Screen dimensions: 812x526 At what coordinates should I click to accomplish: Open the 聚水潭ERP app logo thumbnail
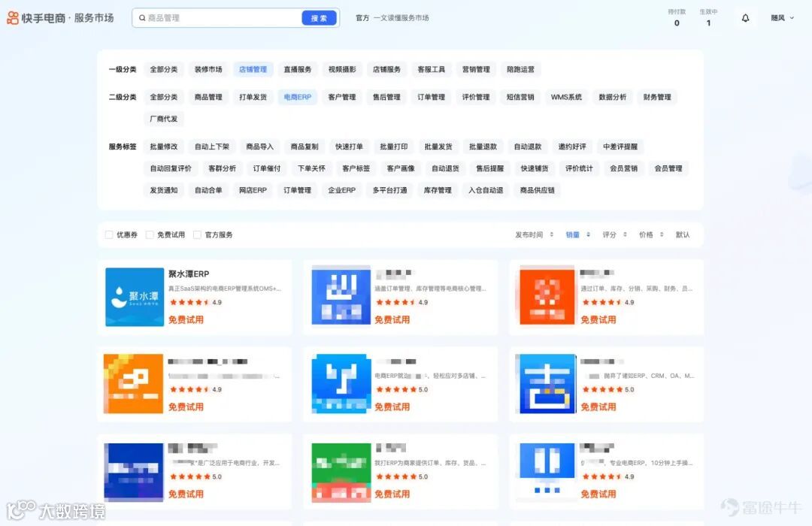click(134, 296)
